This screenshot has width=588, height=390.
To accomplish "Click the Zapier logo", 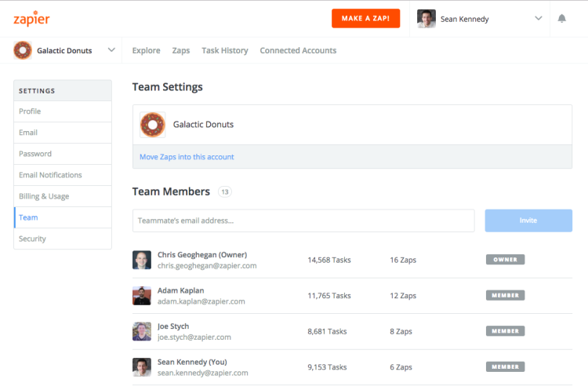I will (x=33, y=18).
